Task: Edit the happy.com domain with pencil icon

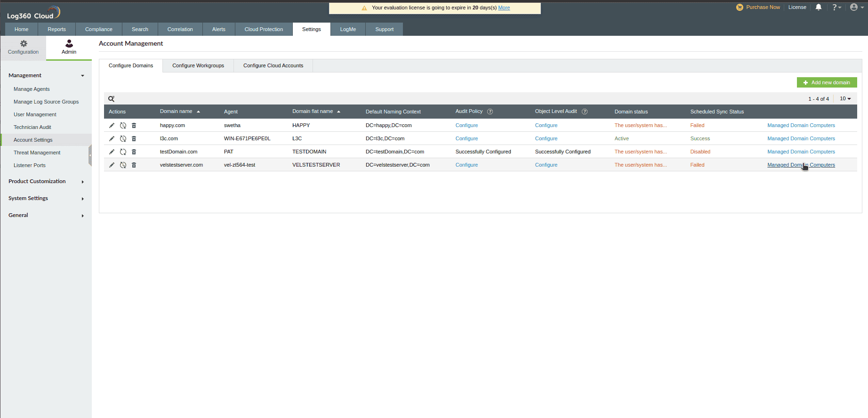Action: coord(112,125)
